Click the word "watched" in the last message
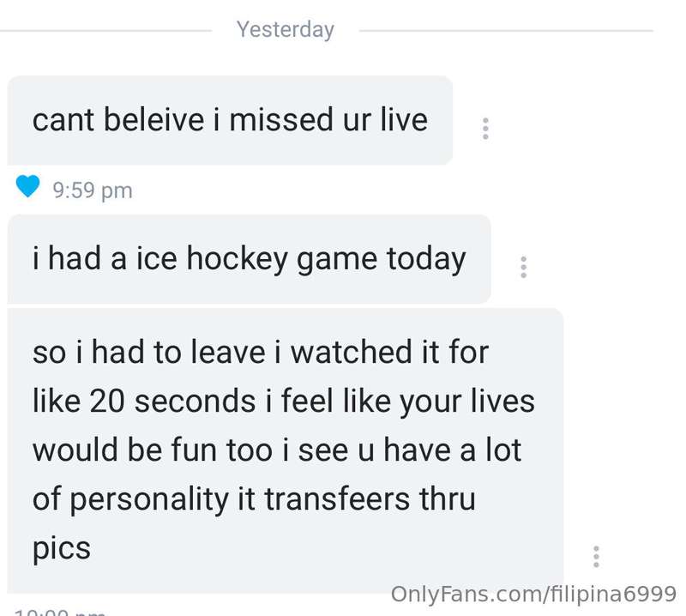The image size is (686, 616). tap(352, 352)
